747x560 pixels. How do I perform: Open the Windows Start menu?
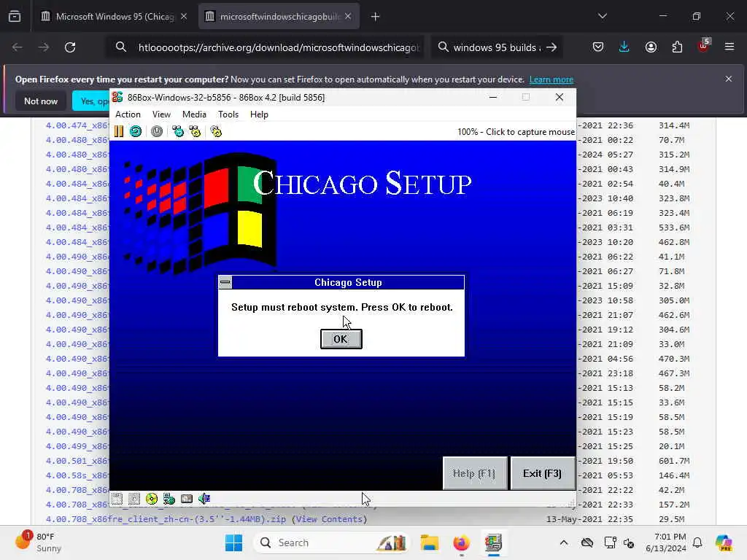click(x=233, y=542)
